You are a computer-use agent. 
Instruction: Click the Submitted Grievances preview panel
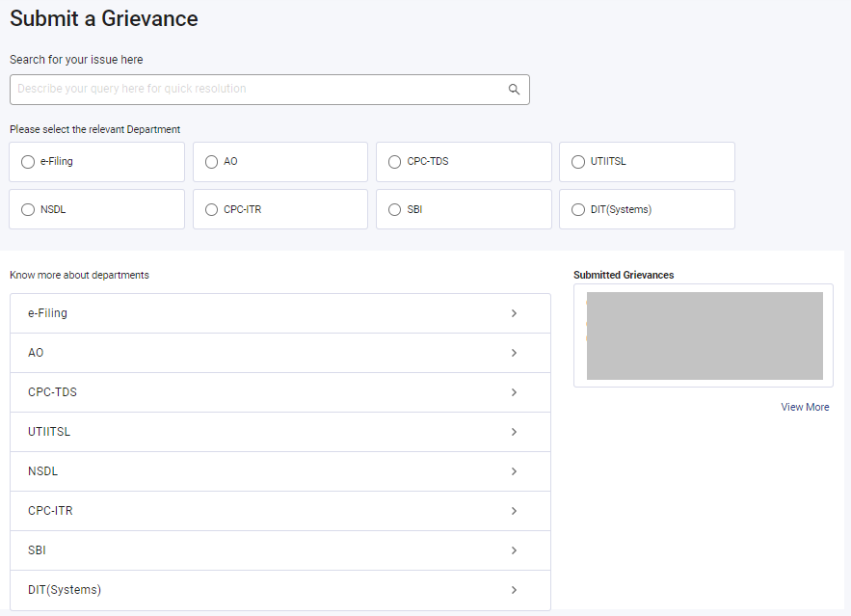(x=704, y=335)
